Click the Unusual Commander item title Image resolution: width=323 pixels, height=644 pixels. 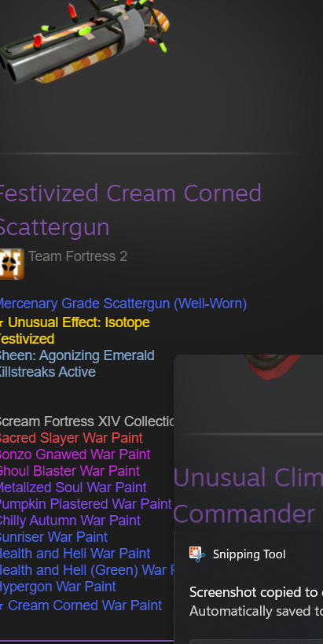[248, 495]
